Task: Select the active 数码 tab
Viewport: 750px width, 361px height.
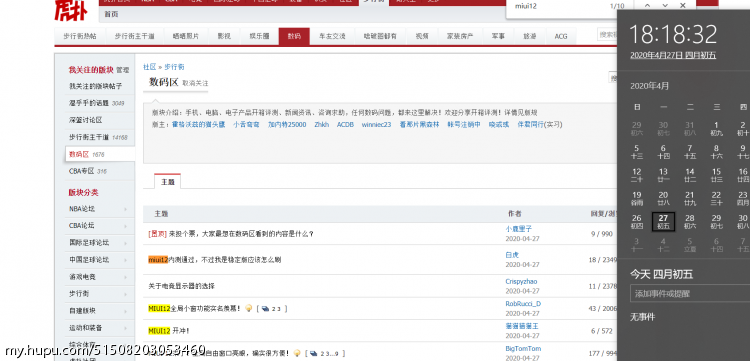Action: (x=294, y=36)
